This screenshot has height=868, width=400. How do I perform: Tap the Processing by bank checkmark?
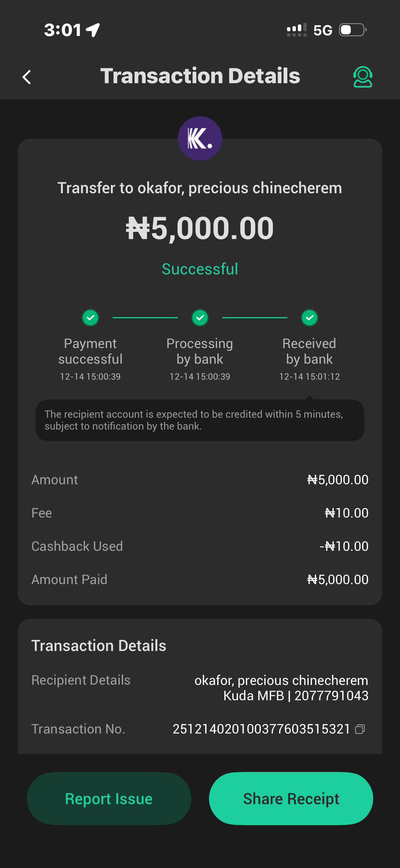pyautogui.click(x=200, y=318)
